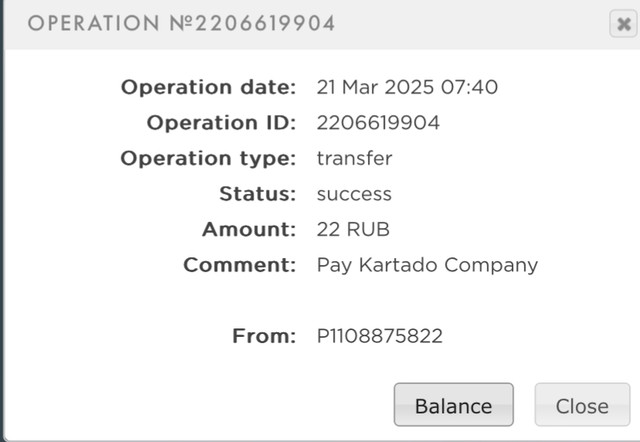The image size is (640, 442).
Task: Click the transfer operation type value
Action: click(x=354, y=158)
